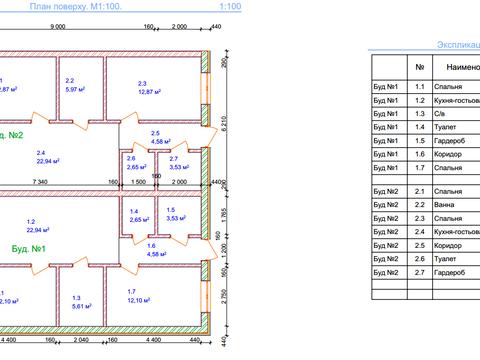Click room 2.4's '22,94 м²' area value
Viewport: 480px width, 360px height.
click(x=48, y=161)
